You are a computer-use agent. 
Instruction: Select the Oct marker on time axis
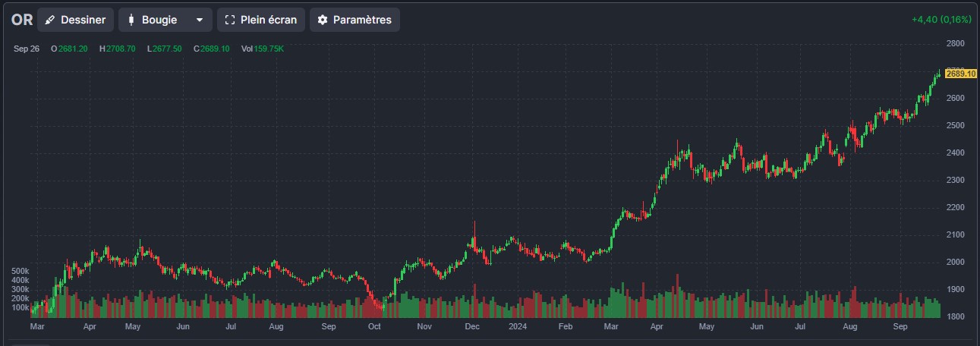click(x=374, y=327)
